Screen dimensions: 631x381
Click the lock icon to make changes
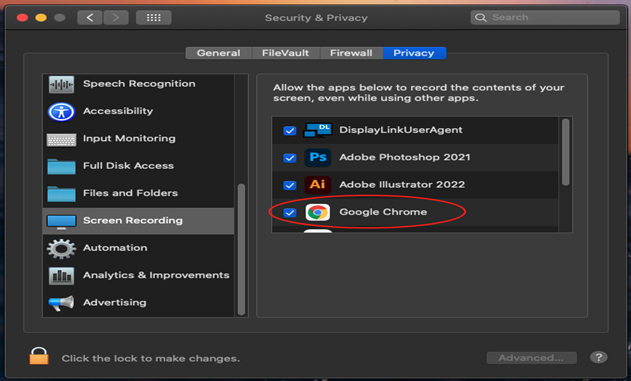39,356
